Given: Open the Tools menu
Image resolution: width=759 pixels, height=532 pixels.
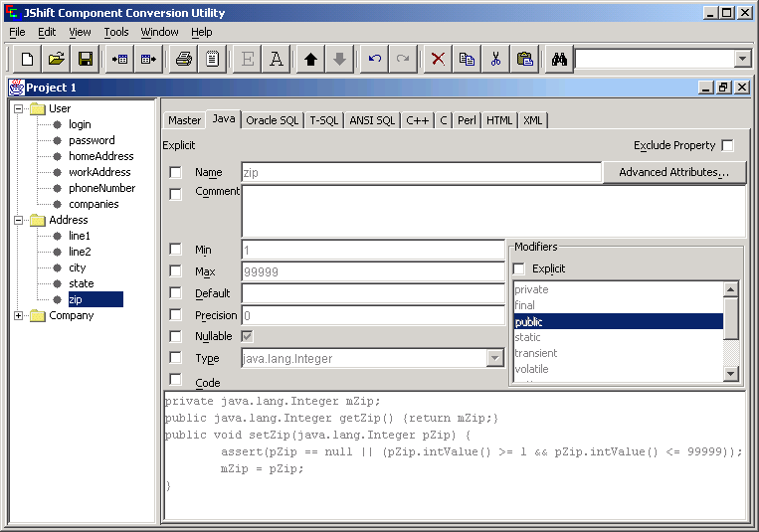Looking at the screenshot, I should tap(116, 32).
